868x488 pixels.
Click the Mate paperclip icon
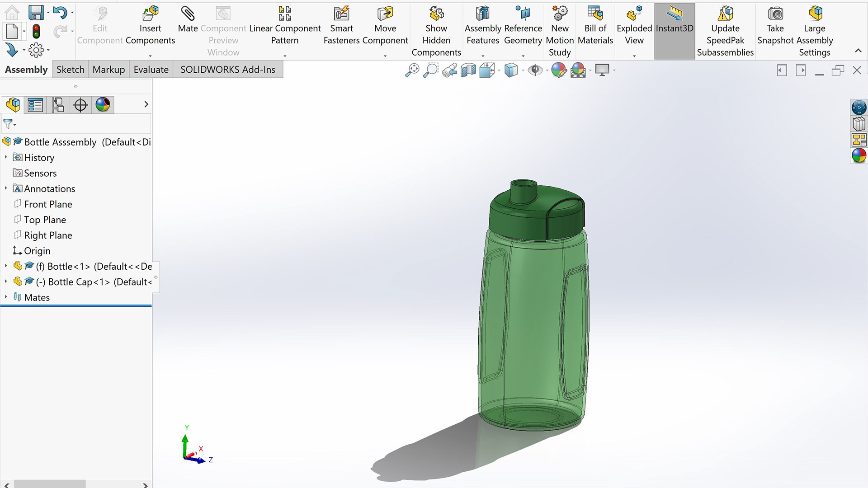[x=187, y=14]
